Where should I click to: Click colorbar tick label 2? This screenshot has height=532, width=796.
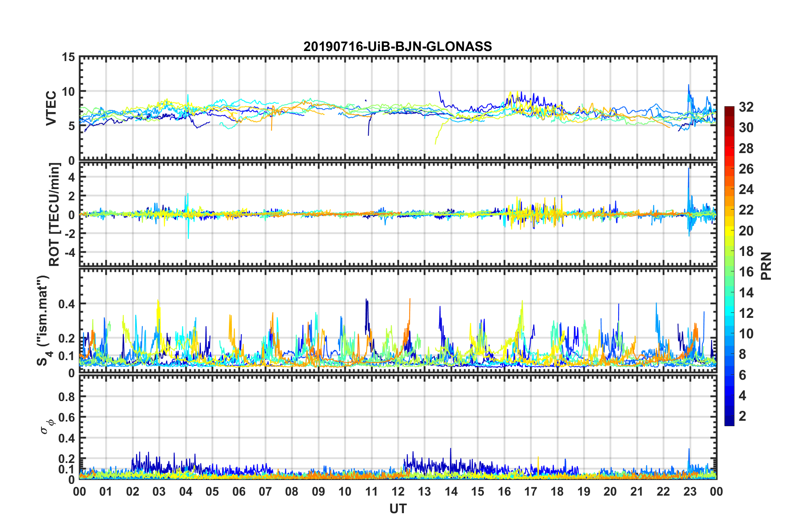click(x=742, y=416)
